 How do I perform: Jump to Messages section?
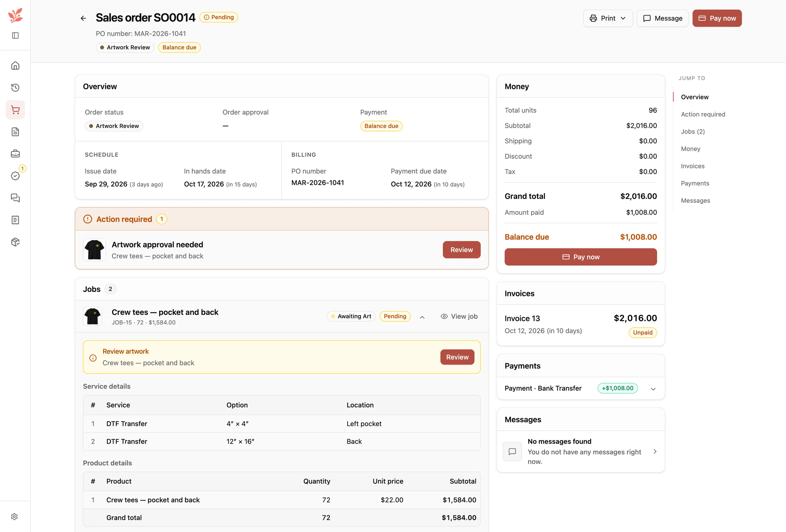pyautogui.click(x=695, y=200)
